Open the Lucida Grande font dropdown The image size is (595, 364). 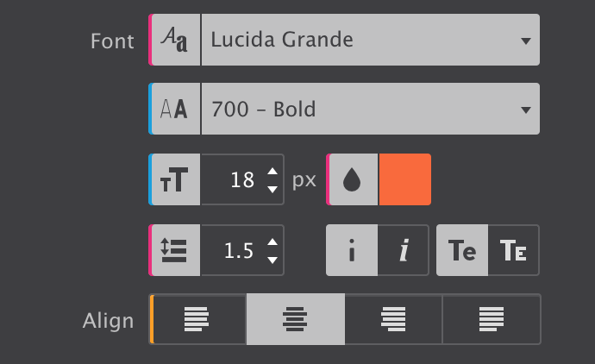pyautogui.click(x=370, y=40)
